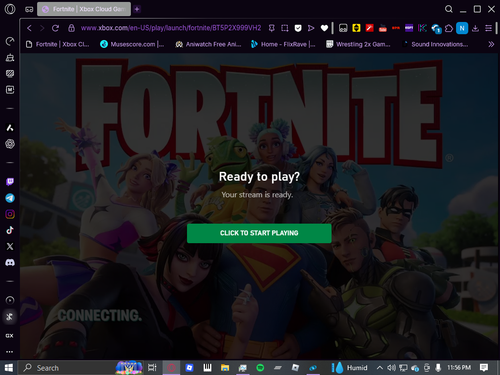
Task: Open the Humid weather widget
Action: [349, 368]
